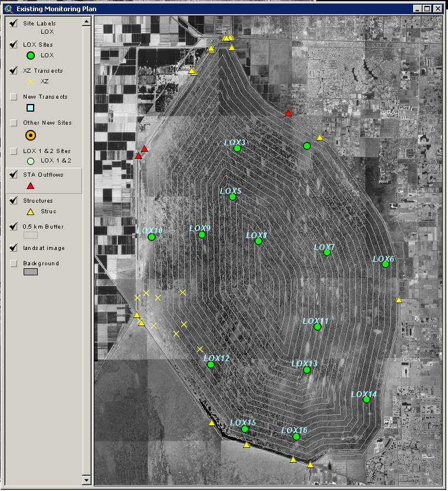Click the orange ring Other New Sites symbol
The image size is (448, 491).
coord(30,135)
